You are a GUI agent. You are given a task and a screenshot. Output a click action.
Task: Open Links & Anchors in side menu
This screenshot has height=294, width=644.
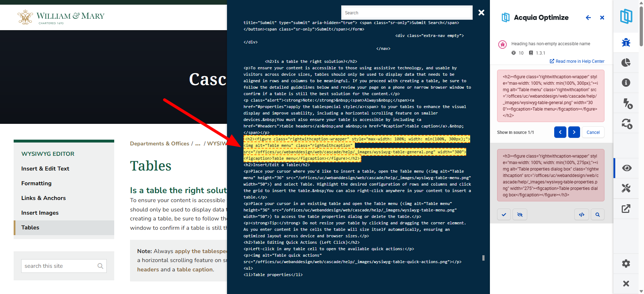click(x=43, y=198)
